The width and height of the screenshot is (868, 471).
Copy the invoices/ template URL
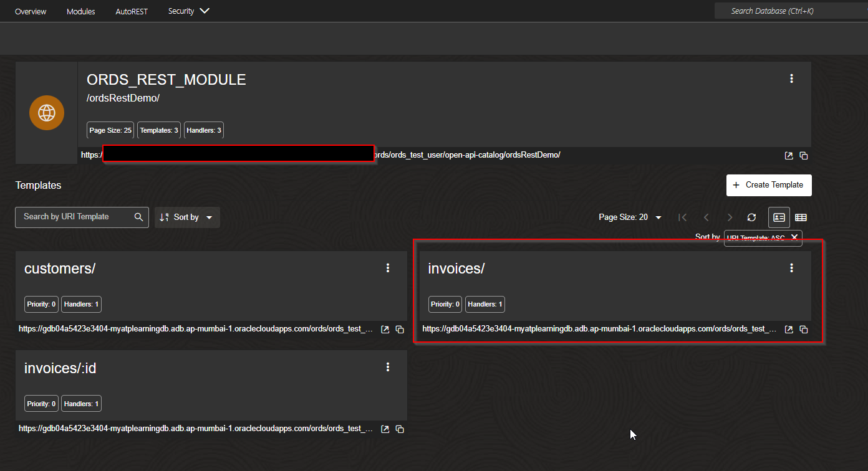tap(804, 329)
